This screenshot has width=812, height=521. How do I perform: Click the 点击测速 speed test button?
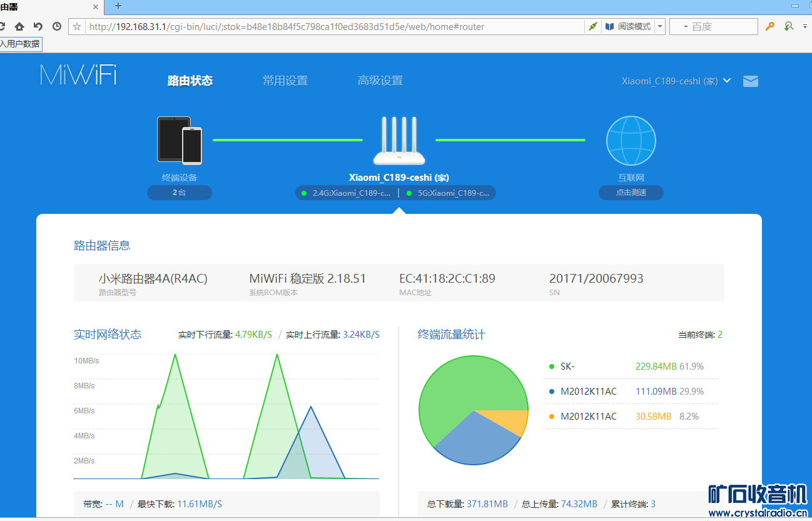point(631,193)
